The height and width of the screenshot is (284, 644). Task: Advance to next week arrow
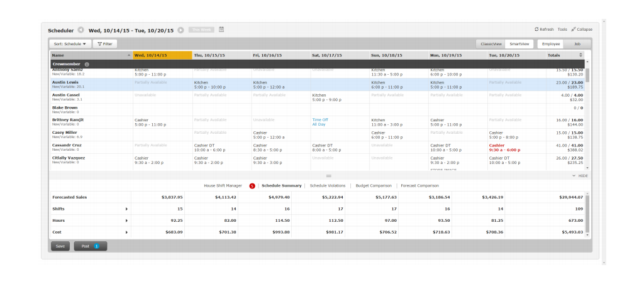coord(181,30)
